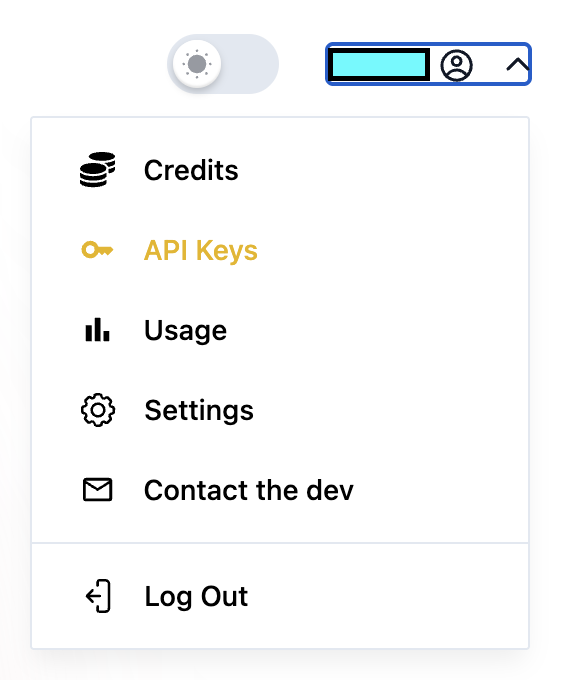Click the coins stack Credits icon
The width and height of the screenshot is (564, 680).
(x=98, y=170)
